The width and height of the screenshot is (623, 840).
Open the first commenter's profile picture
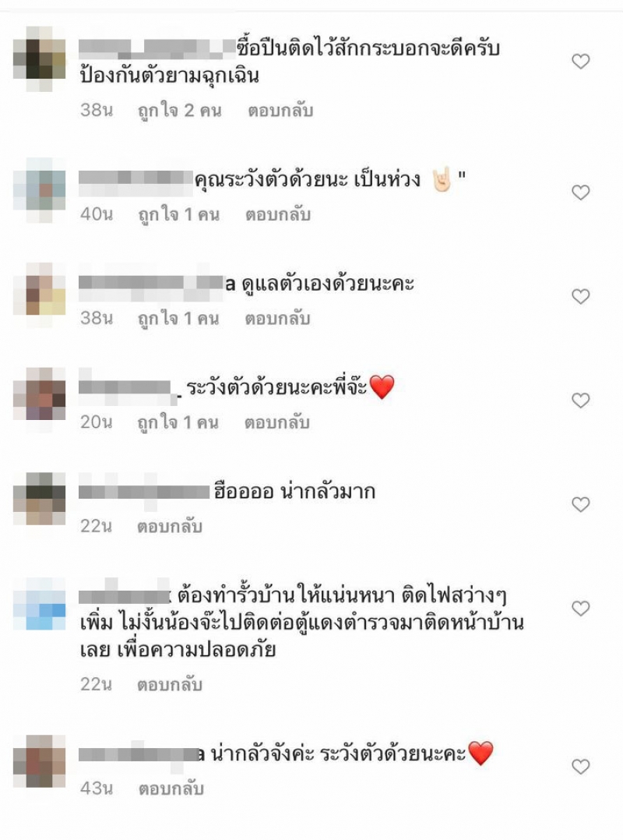tap(39, 59)
